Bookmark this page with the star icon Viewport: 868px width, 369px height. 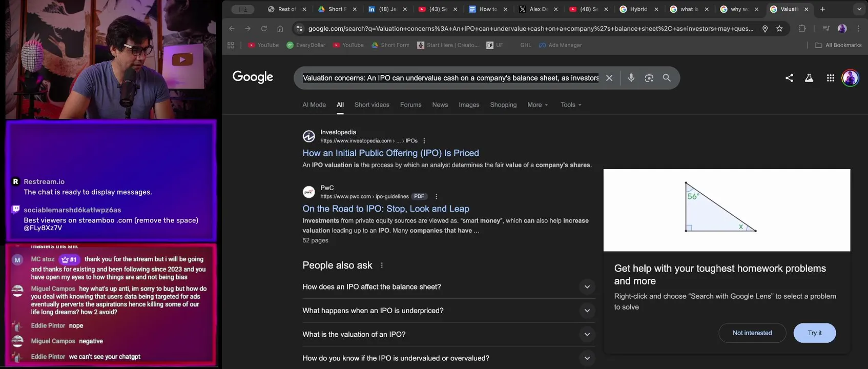[779, 29]
